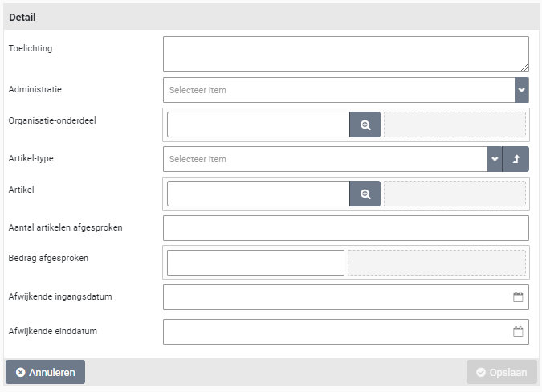Open calendar for Afwijkende einddatum

click(x=518, y=332)
